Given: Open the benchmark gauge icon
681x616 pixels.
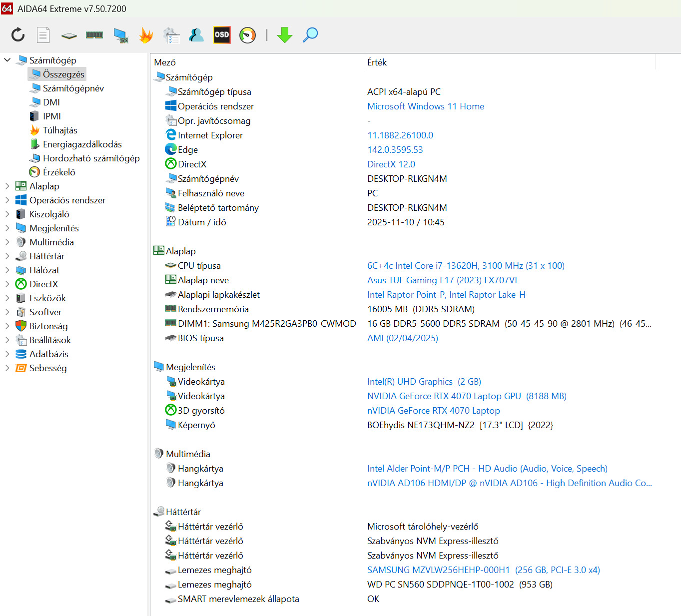Looking at the screenshot, I should 247,35.
